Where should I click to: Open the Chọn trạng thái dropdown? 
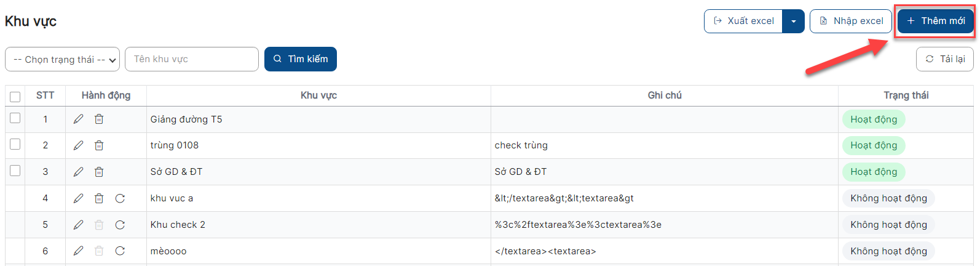pos(63,60)
